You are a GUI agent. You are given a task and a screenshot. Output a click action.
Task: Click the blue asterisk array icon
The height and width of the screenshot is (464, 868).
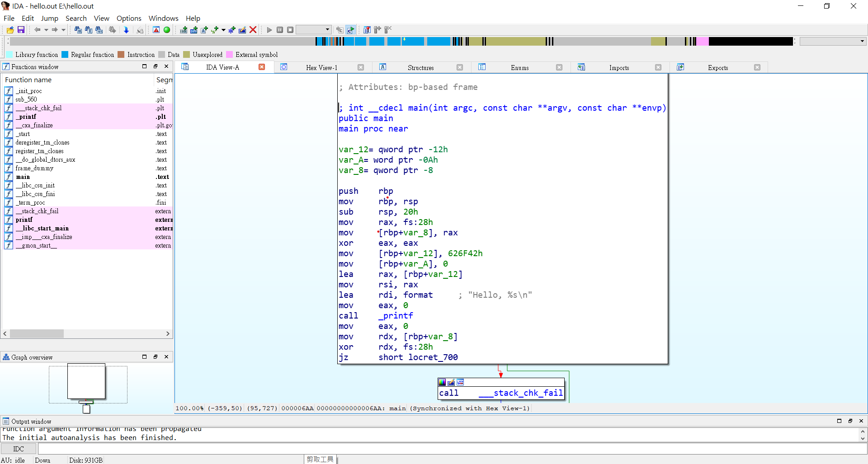click(232, 30)
